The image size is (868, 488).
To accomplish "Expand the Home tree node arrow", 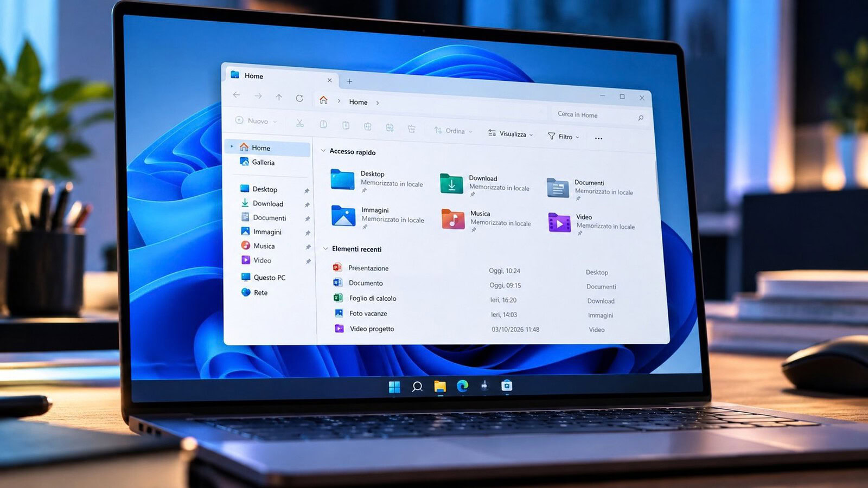I will coord(232,146).
